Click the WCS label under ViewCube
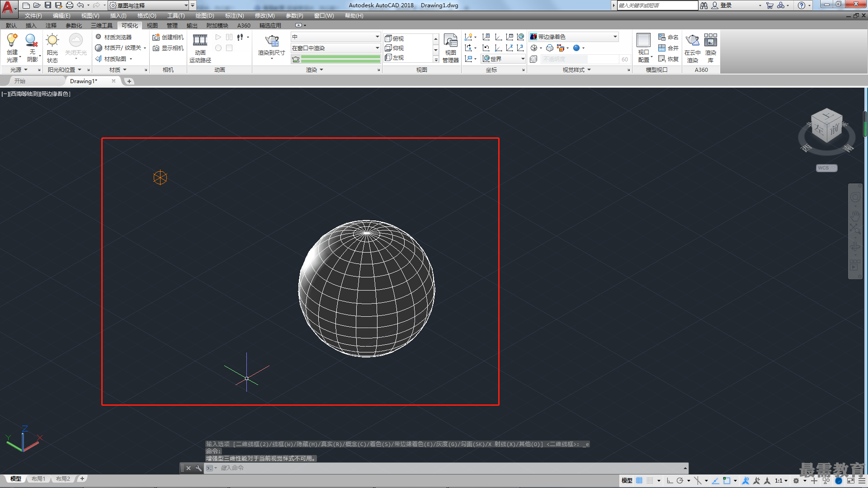The height and width of the screenshot is (488, 868). 826,168
